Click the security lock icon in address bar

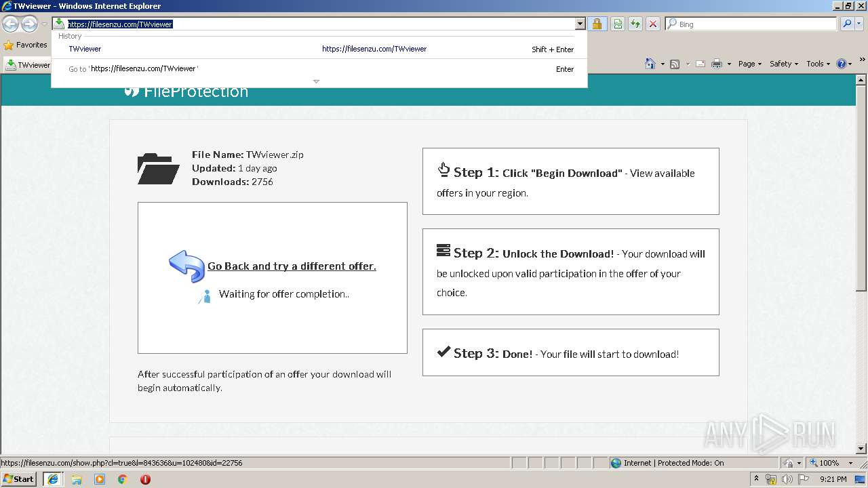597,24
